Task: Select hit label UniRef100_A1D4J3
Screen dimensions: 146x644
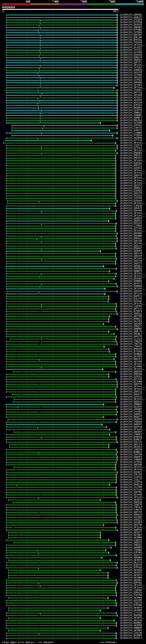Action: 131,638
